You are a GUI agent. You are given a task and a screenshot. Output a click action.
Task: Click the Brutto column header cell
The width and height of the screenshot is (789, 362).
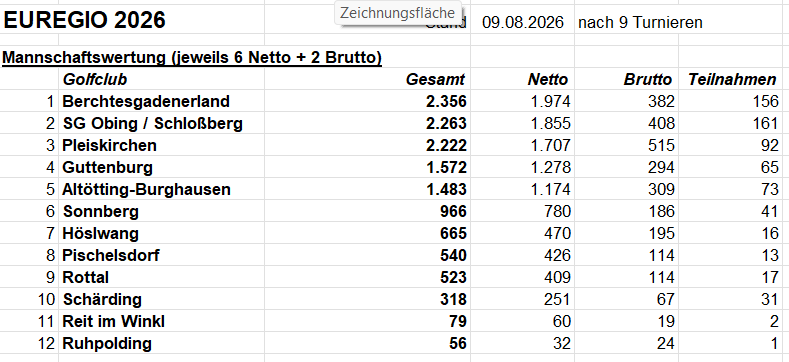click(x=647, y=80)
